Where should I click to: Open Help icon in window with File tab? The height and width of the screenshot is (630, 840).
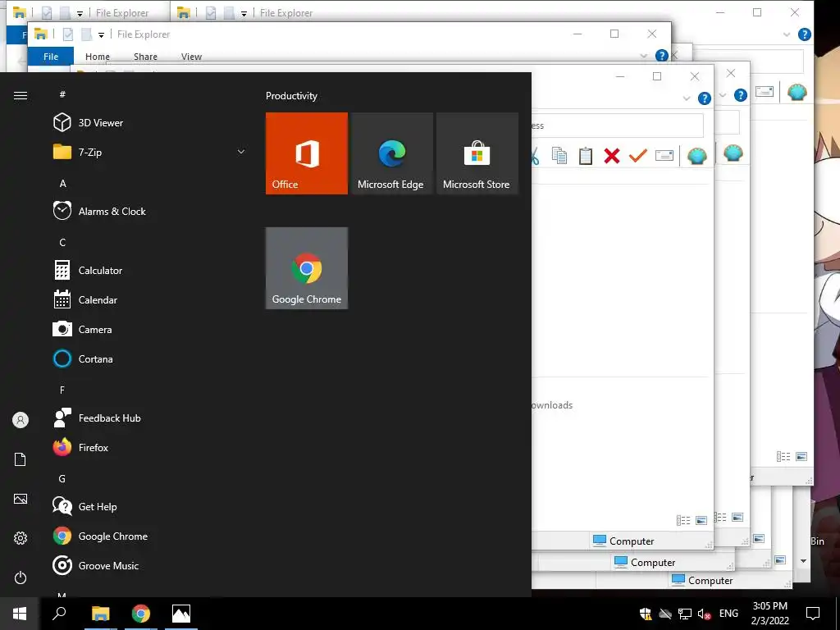[x=662, y=56]
